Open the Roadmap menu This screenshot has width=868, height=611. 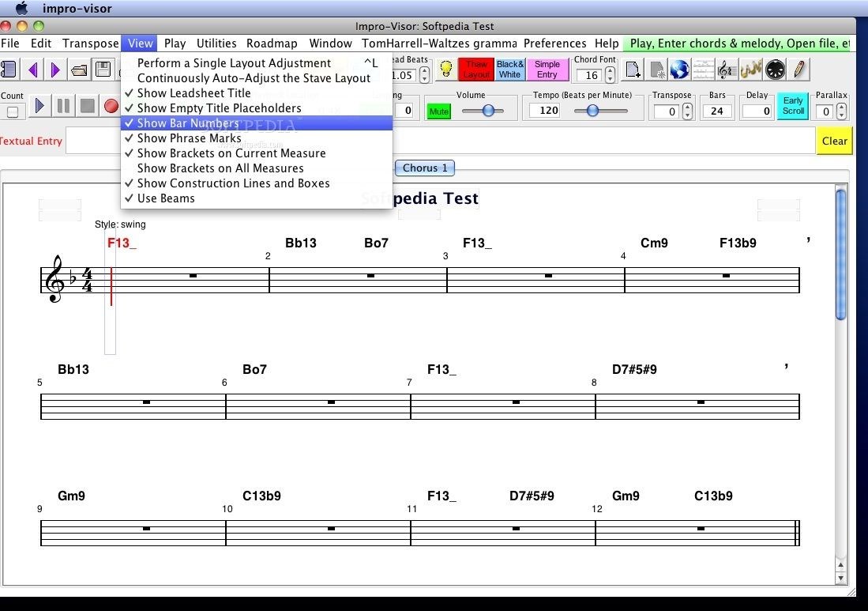tap(272, 43)
